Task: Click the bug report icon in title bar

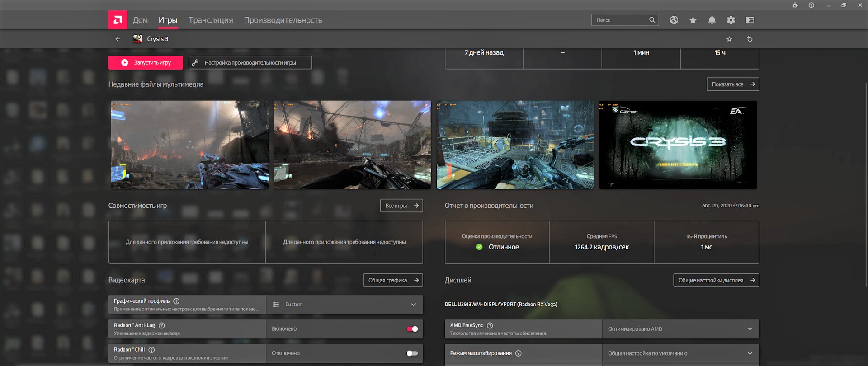Action: [795, 5]
